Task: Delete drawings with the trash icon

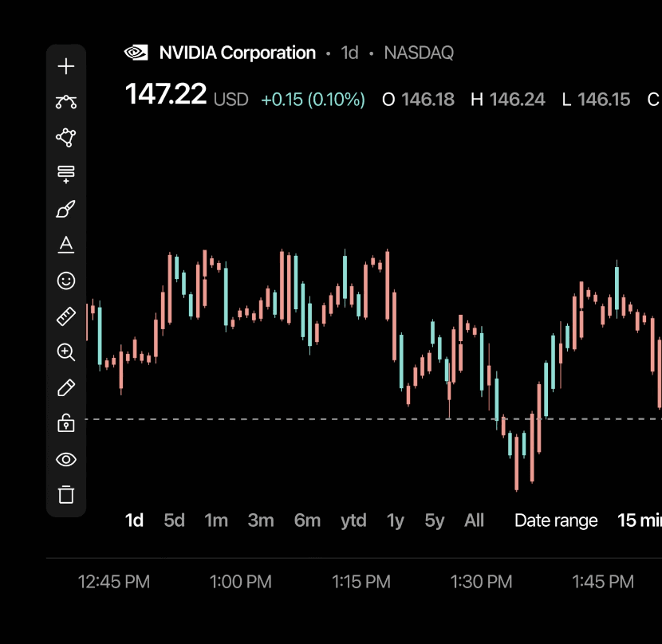Action: (66, 495)
